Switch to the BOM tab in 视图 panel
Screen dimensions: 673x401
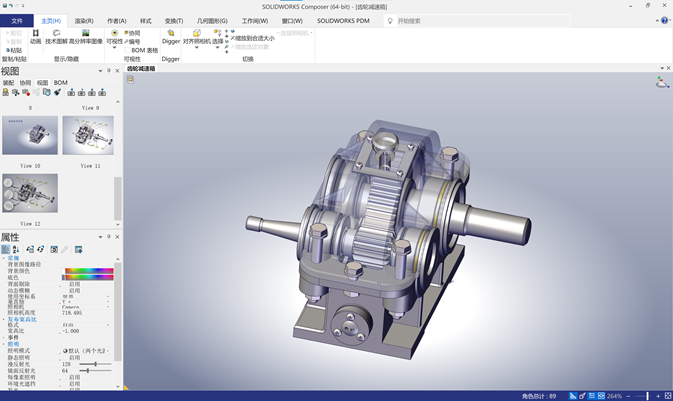pos(61,83)
